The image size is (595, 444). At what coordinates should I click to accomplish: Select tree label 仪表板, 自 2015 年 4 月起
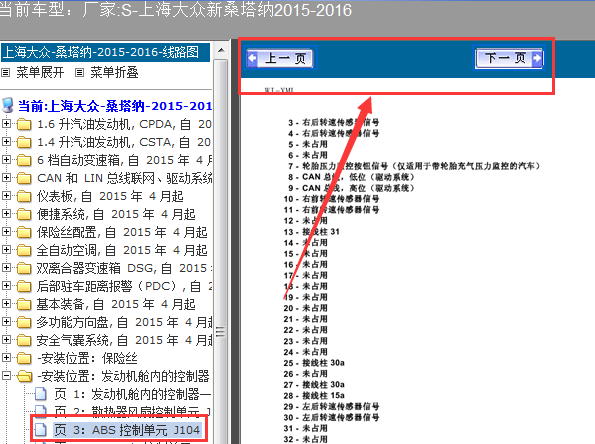[110, 196]
